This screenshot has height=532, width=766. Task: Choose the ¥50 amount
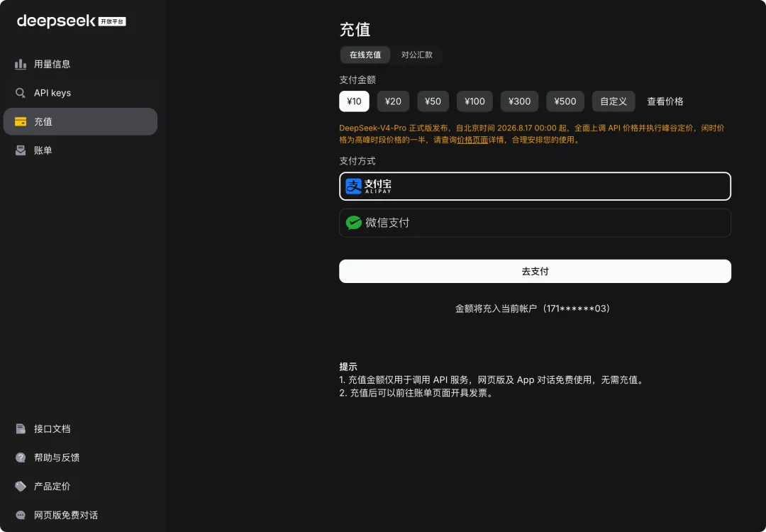tap(433, 101)
